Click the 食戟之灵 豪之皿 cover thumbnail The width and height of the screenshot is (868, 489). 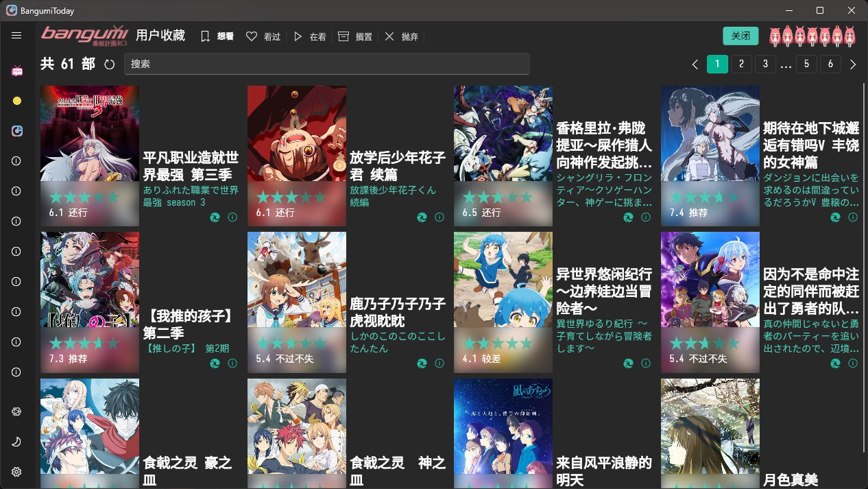click(x=90, y=433)
